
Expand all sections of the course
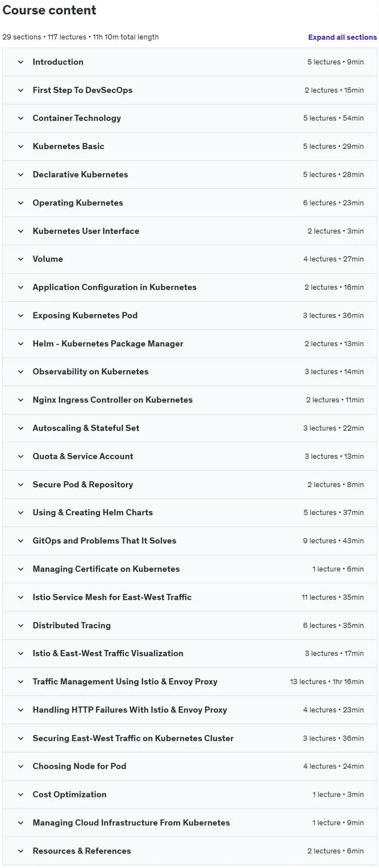[342, 37]
